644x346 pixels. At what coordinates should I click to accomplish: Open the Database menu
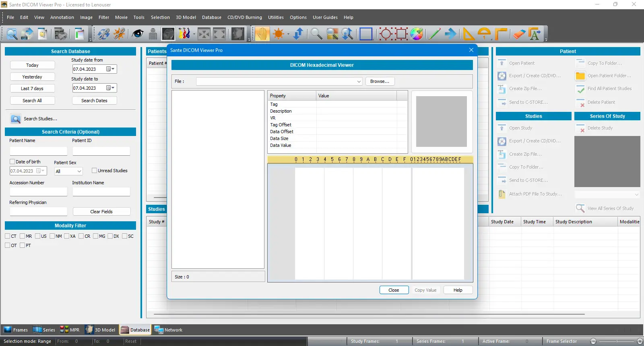click(x=212, y=17)
